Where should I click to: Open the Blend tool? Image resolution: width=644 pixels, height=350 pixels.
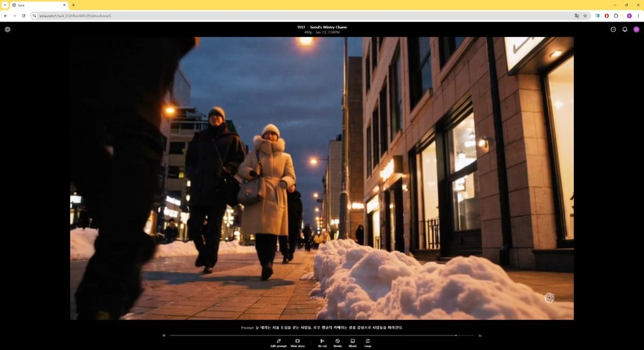pyautogui.click(x=353, y=342)
